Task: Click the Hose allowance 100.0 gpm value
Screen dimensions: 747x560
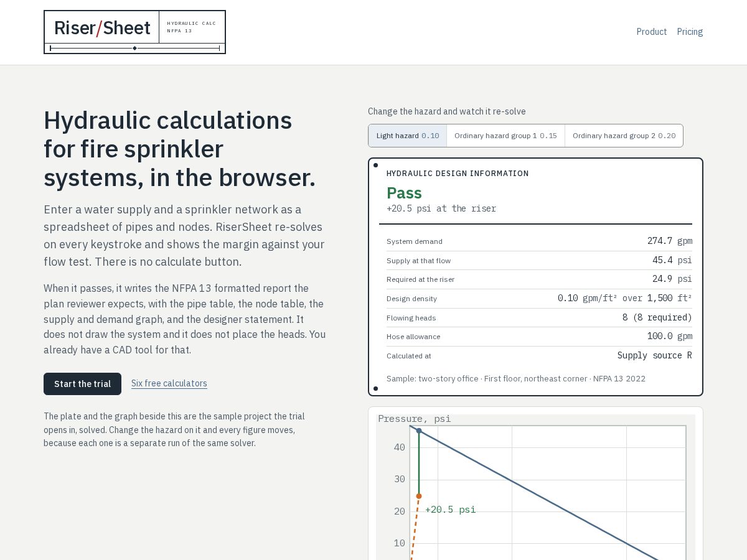Action: point(669,336)
